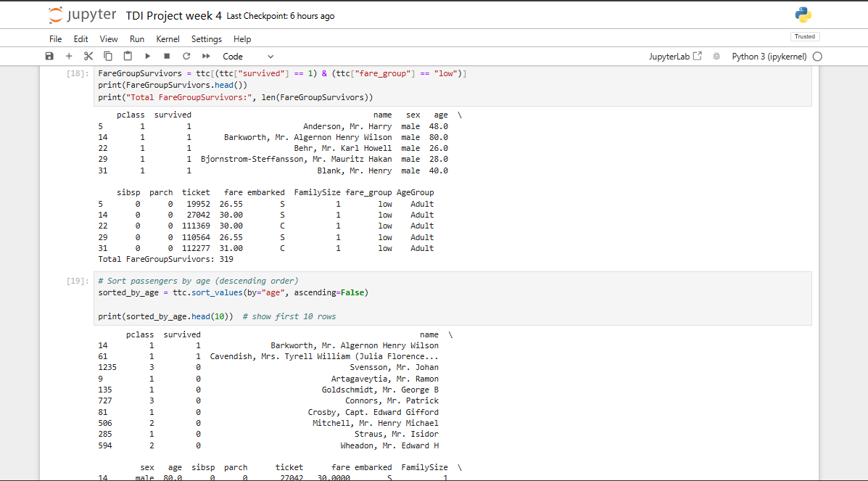Click 'Cavendish, Mrs. Tyrell William' row
Viewport: 868px width, 481px height.
coord(268,356)
